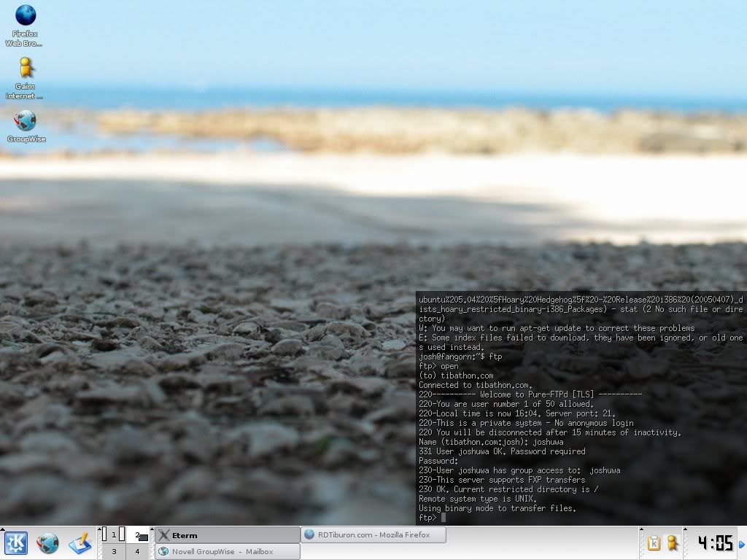This screenshot has width=747, height=560.
Task: Switch to virtual desktop 2
Action: tap(138, 534)
